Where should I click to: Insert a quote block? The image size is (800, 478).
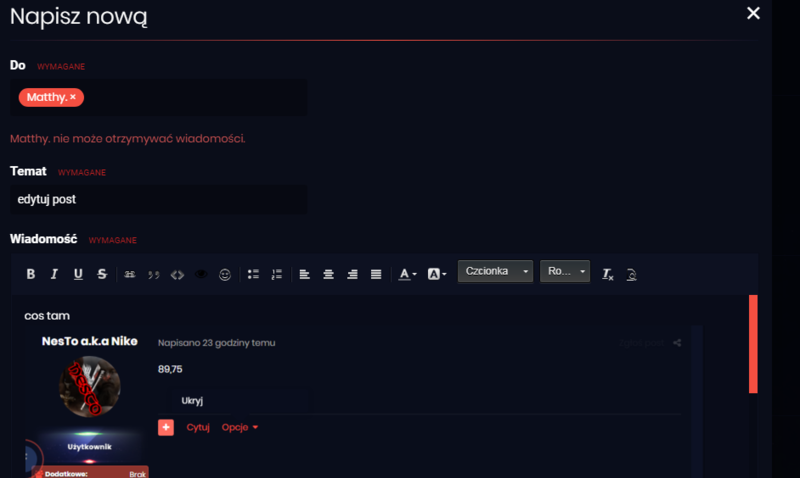(x=154, y=274)
